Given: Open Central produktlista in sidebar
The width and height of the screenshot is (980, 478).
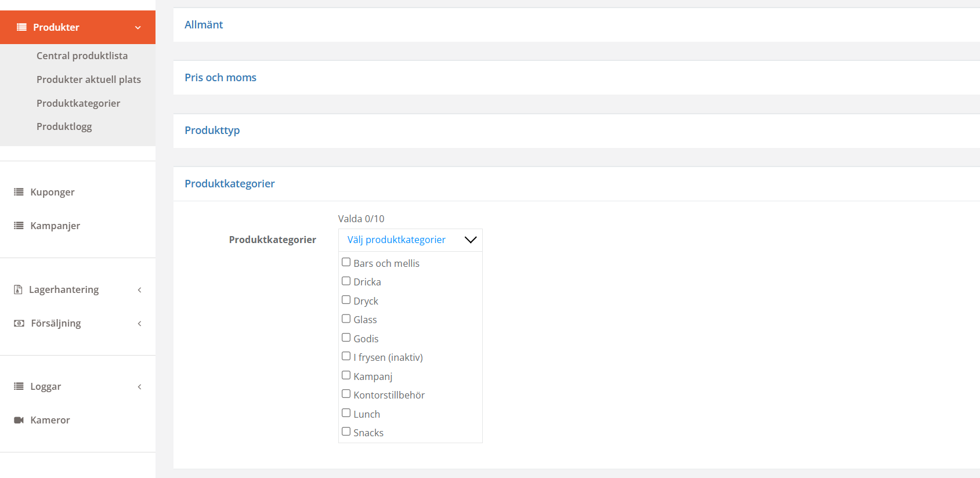Looking at the screenshot, I should (82, 56).
